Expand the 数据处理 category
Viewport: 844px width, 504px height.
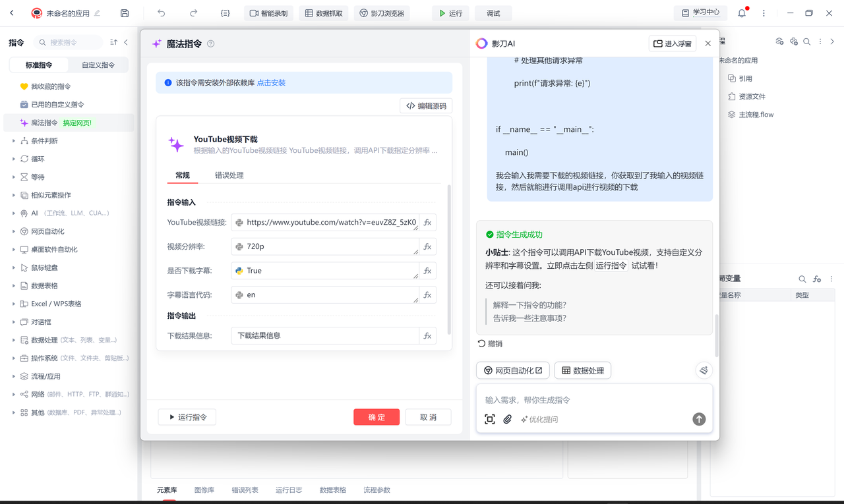tap(14, 340)
